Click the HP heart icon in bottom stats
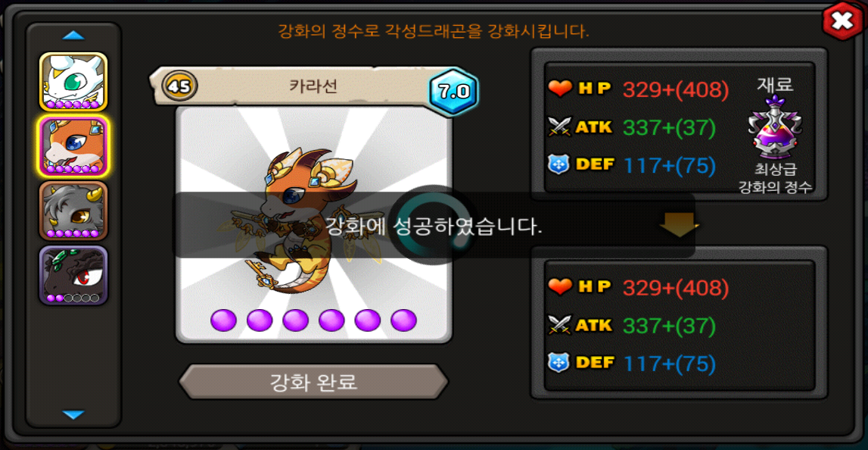The image size is (868, 450). [560, 286]
